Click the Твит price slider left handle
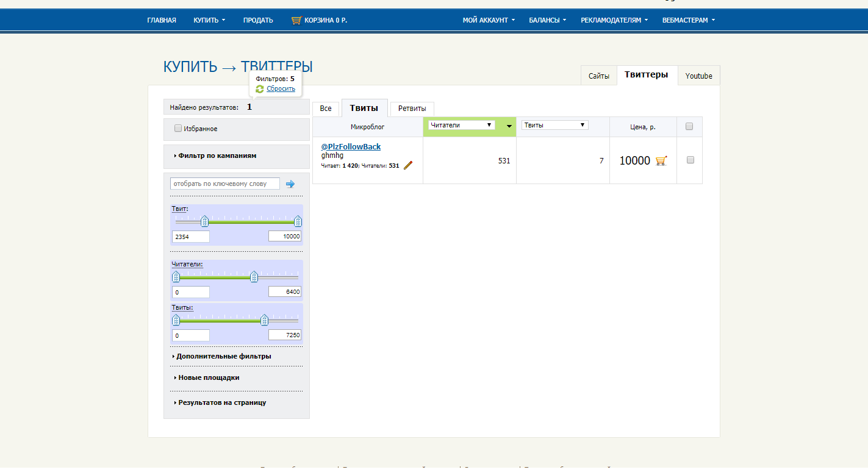868x475 pixels. (205, 221)
